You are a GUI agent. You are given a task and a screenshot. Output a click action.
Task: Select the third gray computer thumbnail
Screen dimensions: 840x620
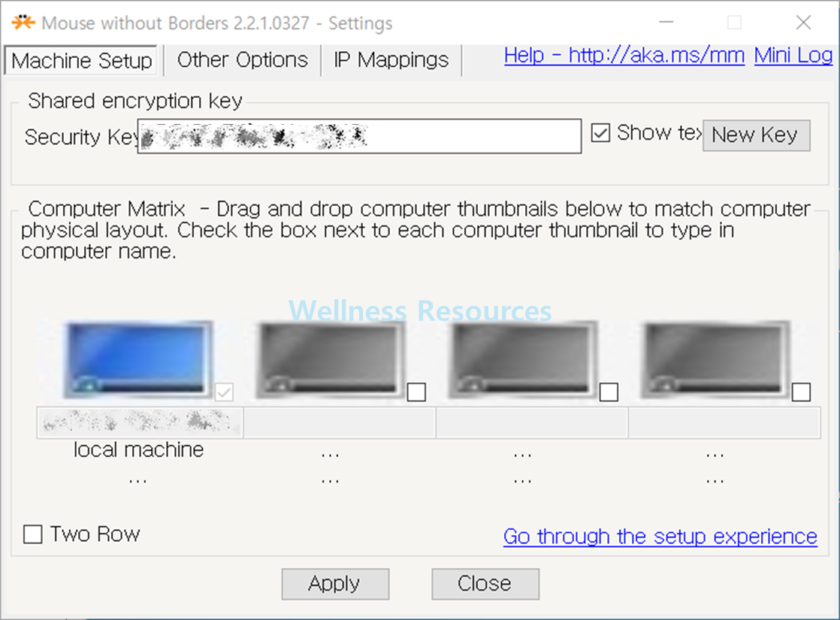(523, 359)
